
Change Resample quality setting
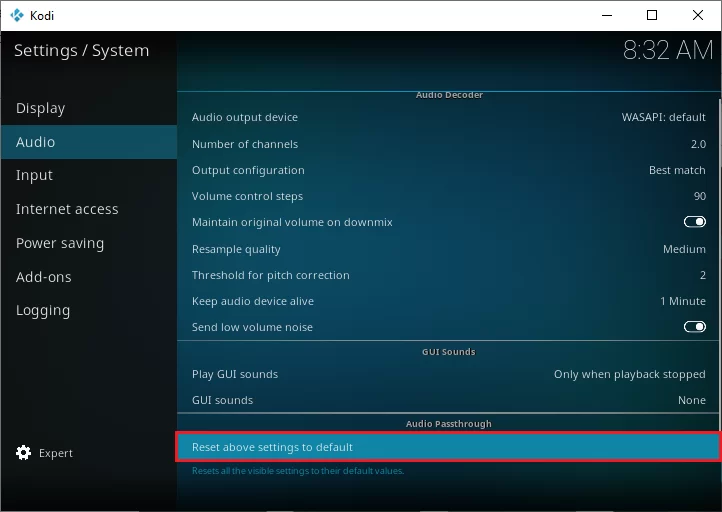coord(448,249)
